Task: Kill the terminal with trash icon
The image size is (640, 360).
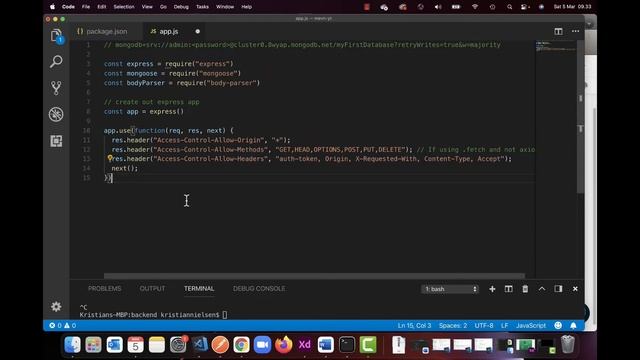Action: tap(525, 289)
